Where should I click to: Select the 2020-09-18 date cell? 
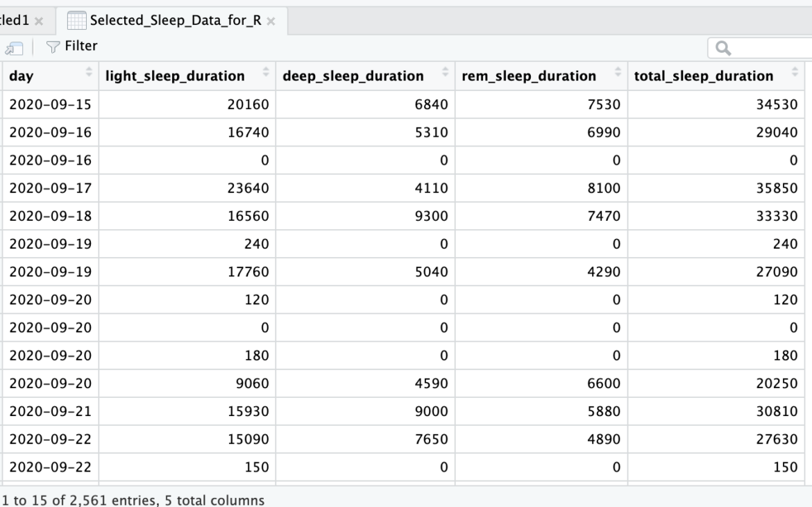click(x=50, y=216)
